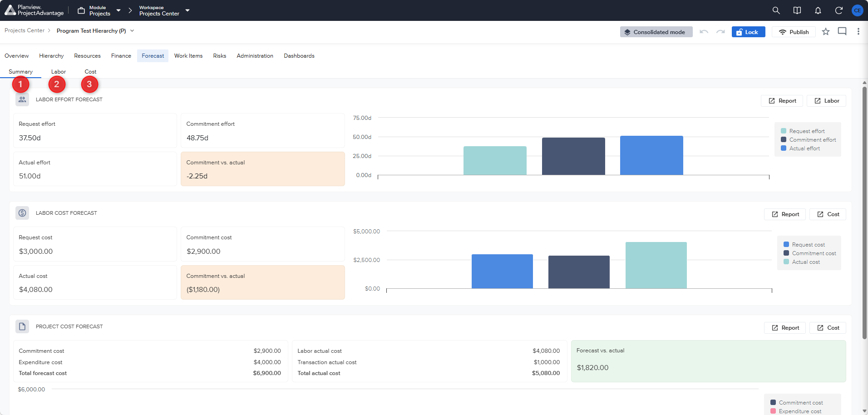
Task: Toggle Consolidated mode
Action: click(656, 32)
